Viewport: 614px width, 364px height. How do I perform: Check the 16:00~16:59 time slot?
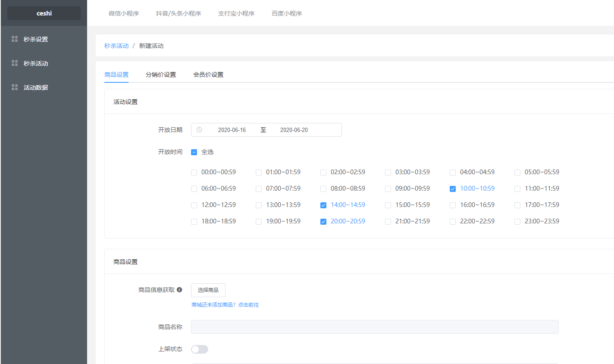453,205
